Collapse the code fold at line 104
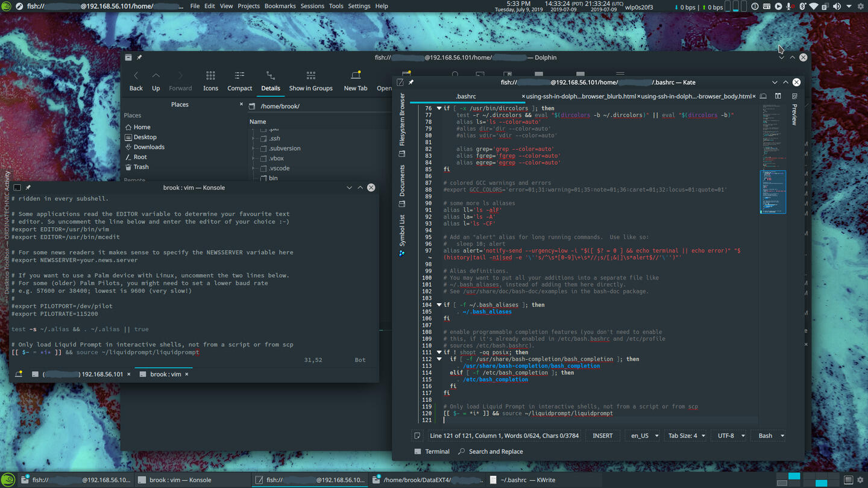Image resolution: width=868 pixels, height=488 pixels. 439,305
